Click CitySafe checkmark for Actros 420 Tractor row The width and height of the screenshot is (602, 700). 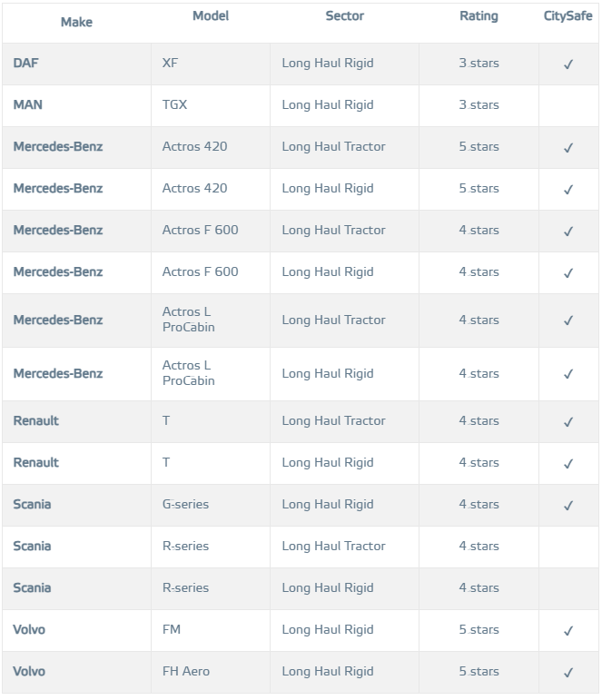click(x=568, y=147)
